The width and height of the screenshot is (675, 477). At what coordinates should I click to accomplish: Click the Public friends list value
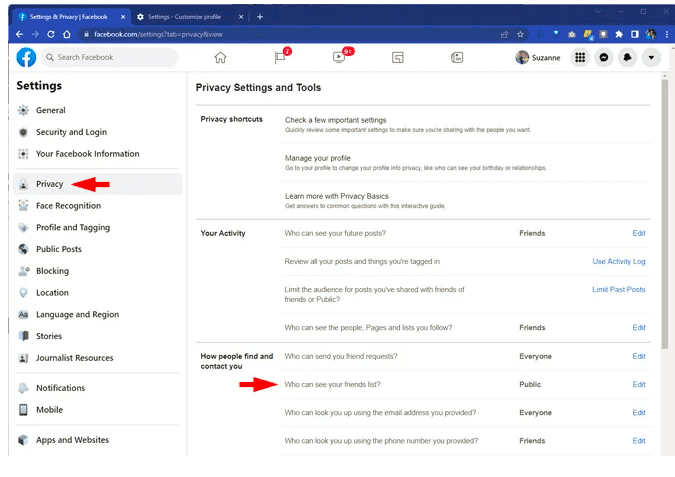pos(530,384)
